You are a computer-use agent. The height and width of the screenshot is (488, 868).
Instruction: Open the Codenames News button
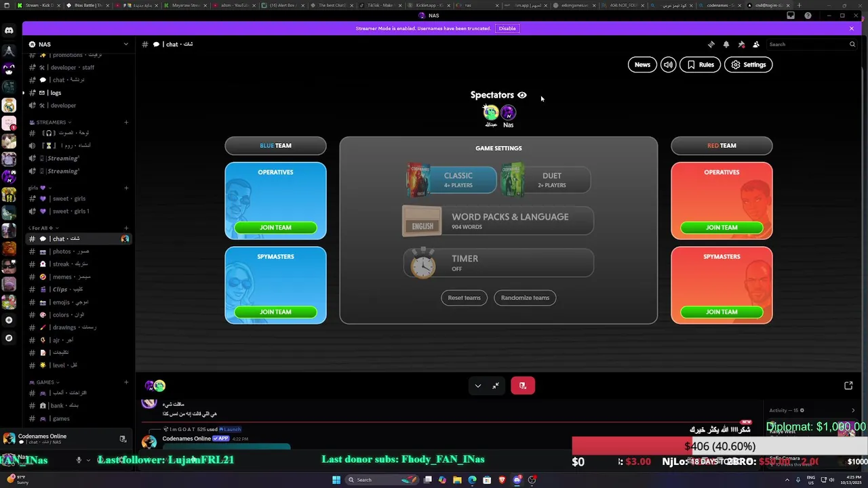642,64
